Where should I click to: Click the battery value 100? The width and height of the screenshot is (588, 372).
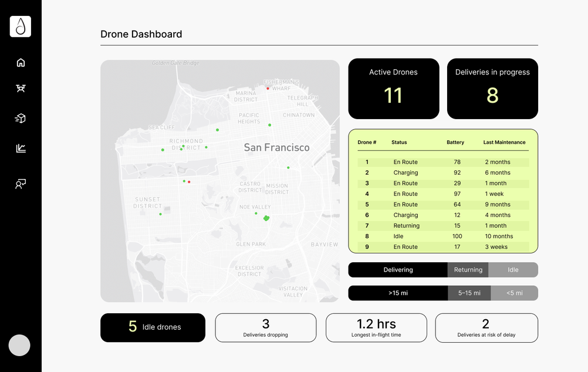[x=457, y=236]
